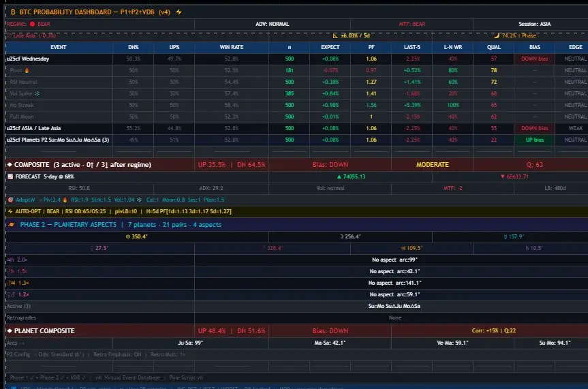The height and width of the screenshot is (389, 588).
Task: Click the 'Ju-Sa: 99°' arc cell
Action: point(191,343)
